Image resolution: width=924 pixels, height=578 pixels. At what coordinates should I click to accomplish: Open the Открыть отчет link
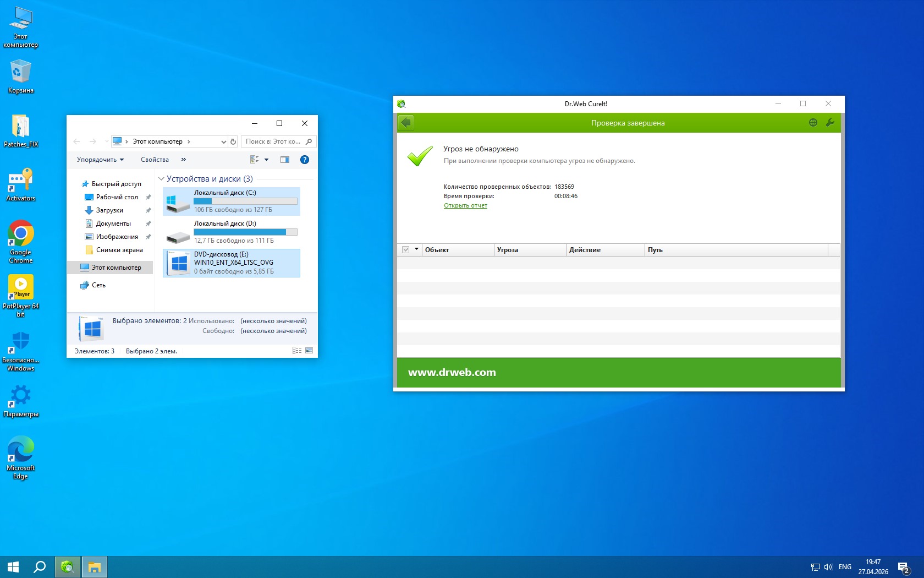[465, 205]
